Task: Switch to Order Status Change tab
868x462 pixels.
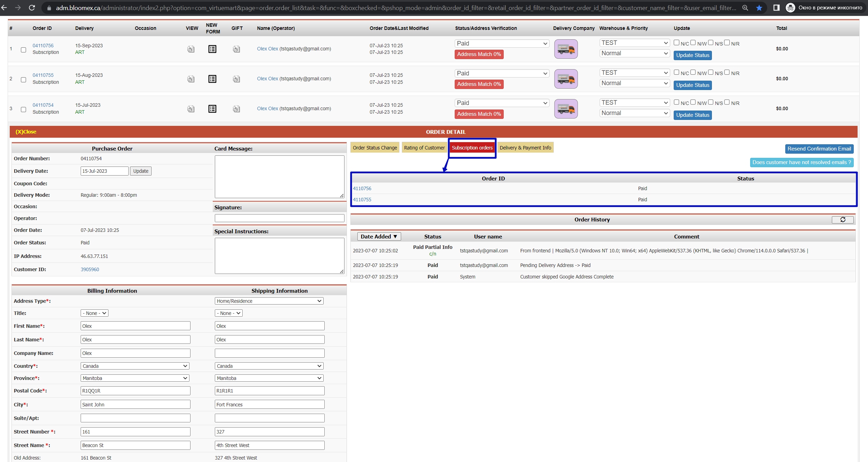Action: pyautogui.click(x=375, y=148)
